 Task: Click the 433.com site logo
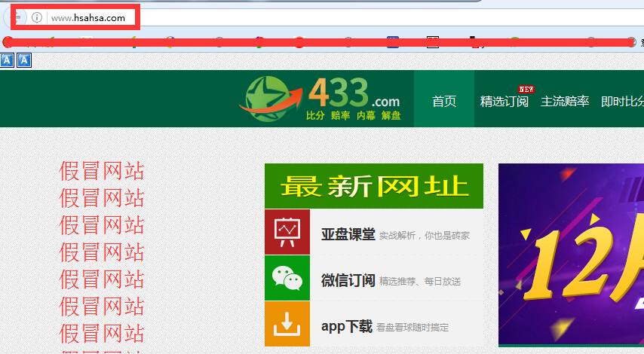320,99
